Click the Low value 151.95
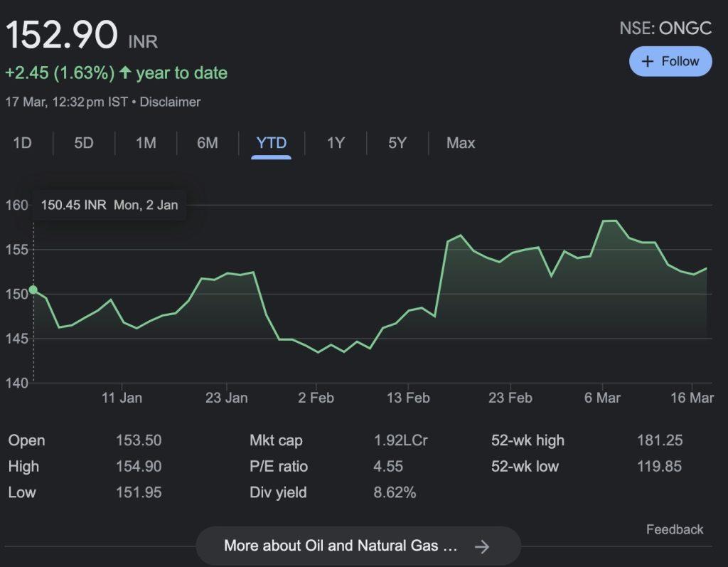The height and width of the screenshot is (567, 728). tap(139, 492)
